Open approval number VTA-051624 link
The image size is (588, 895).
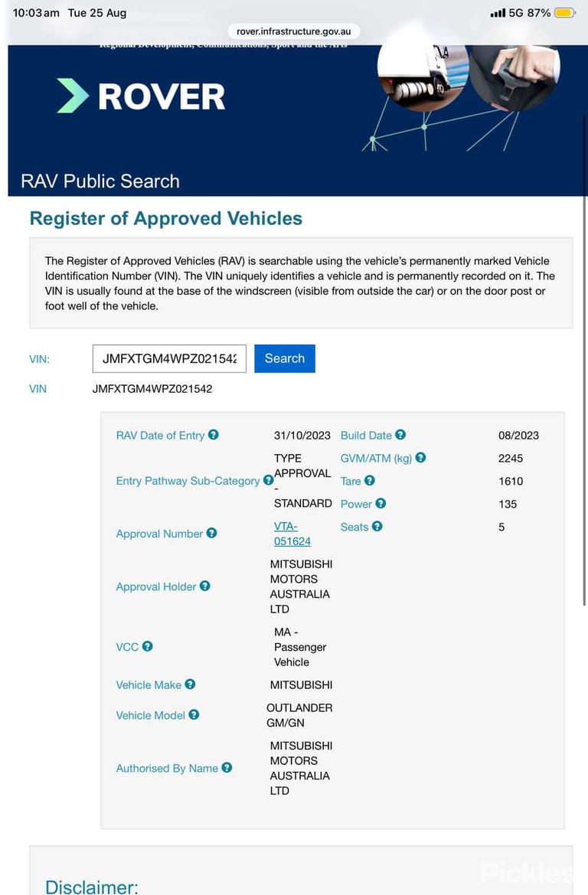coord(292,534)
